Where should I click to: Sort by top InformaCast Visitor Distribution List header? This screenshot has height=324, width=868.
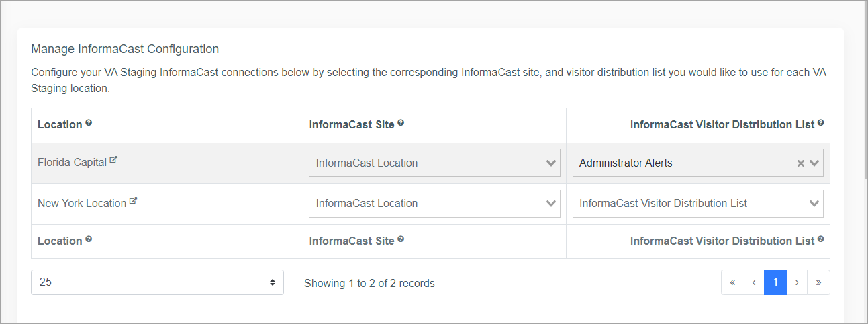[722, 124]
